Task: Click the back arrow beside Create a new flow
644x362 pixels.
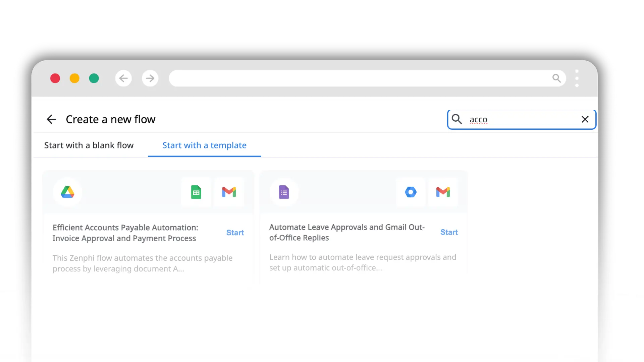Action: pos(51,119)
